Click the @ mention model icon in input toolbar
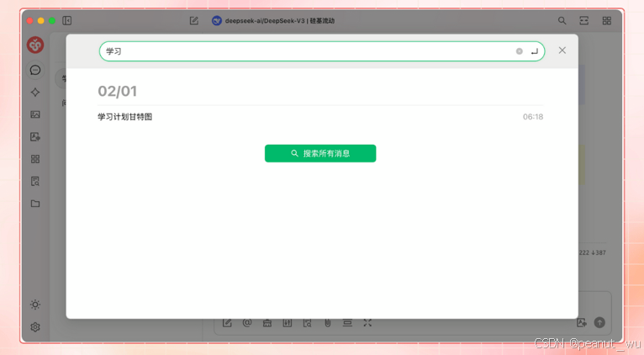Screen dimensions: 644x355 [x=247, y=323]
